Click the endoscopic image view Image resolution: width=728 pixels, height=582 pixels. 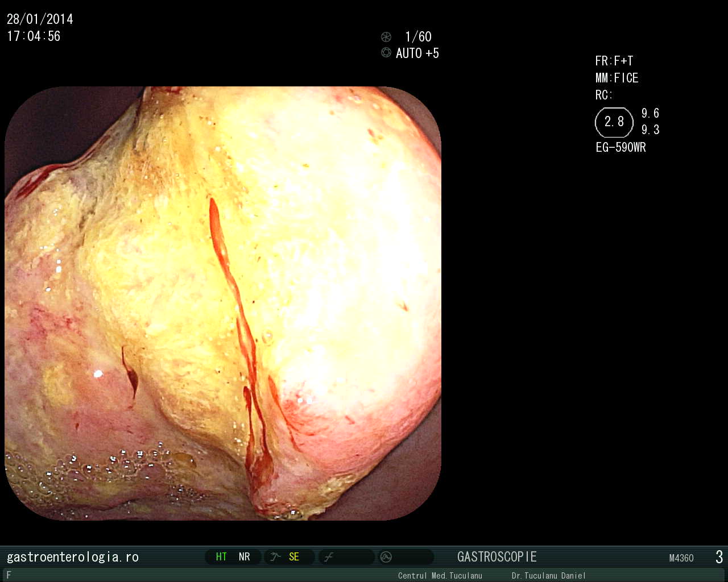[x=223, y=303]
